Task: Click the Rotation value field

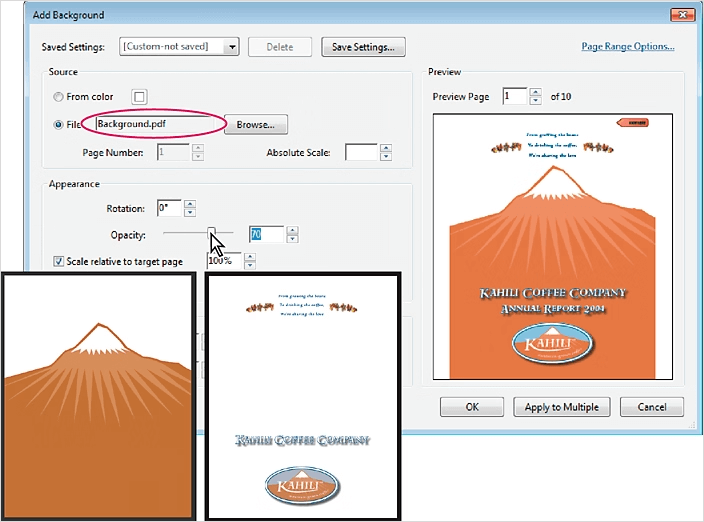Action: pos(169,208)
